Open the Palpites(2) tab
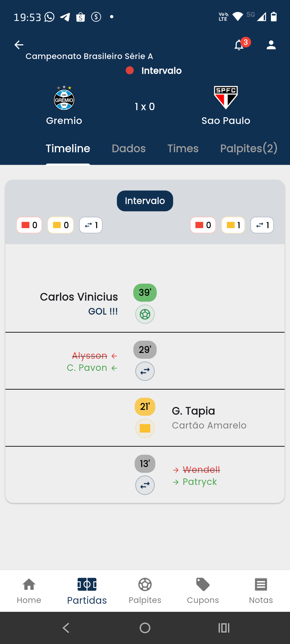Image resolution: width=290 pixels, height=644 pixels. [249, 148]
